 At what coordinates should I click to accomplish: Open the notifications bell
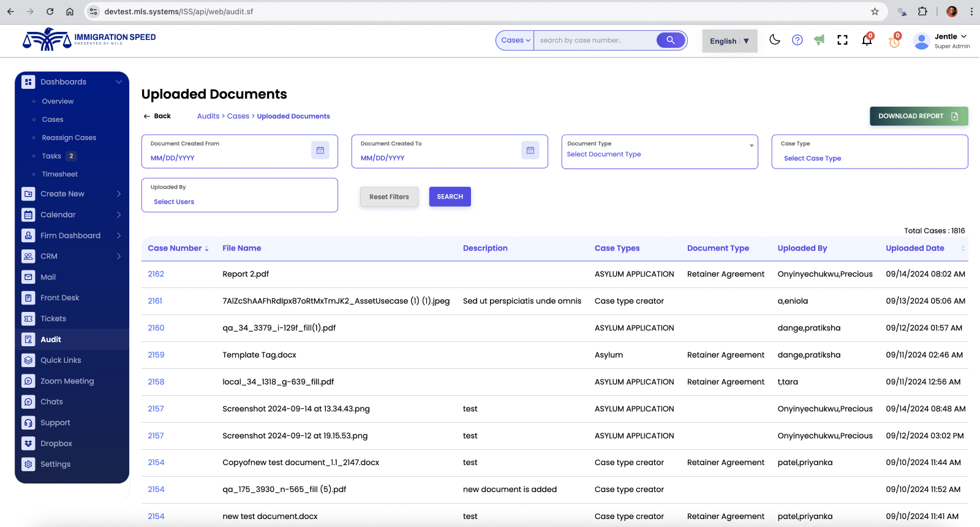tap(867, 40)
